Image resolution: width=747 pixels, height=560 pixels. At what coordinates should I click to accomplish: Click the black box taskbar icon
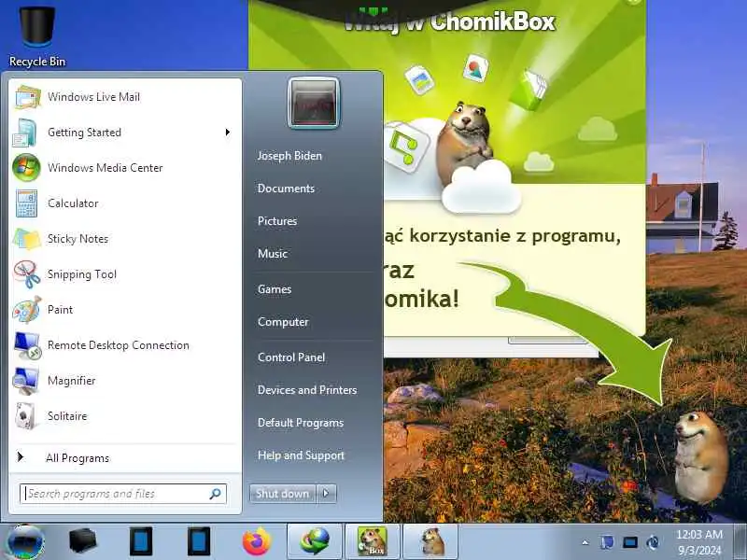point(83,541)
